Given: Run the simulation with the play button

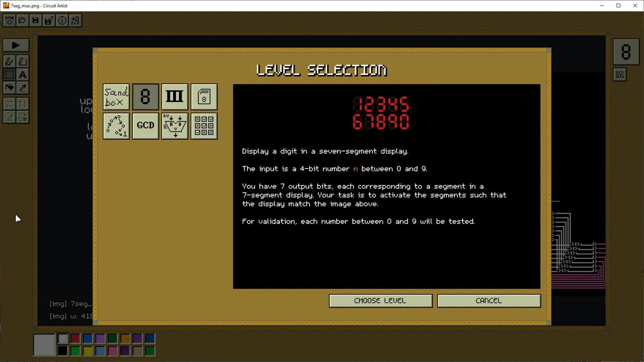Looking at the screenshot, I should point(16,45).
